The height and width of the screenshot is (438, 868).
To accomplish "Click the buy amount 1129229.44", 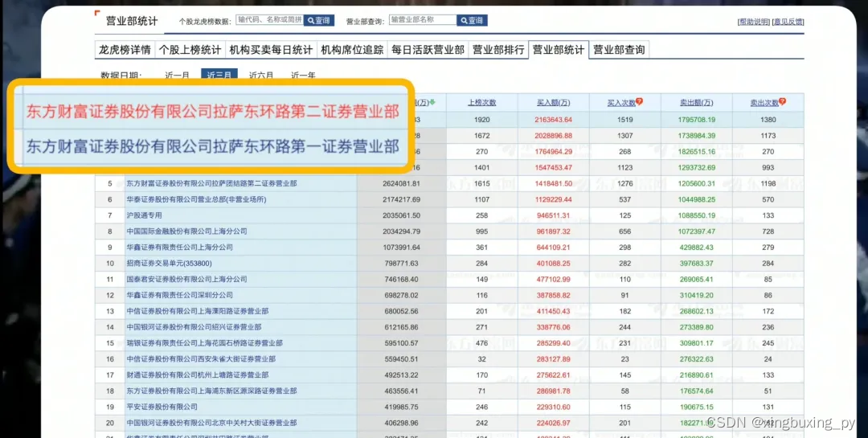I will (x=554, y=199).
